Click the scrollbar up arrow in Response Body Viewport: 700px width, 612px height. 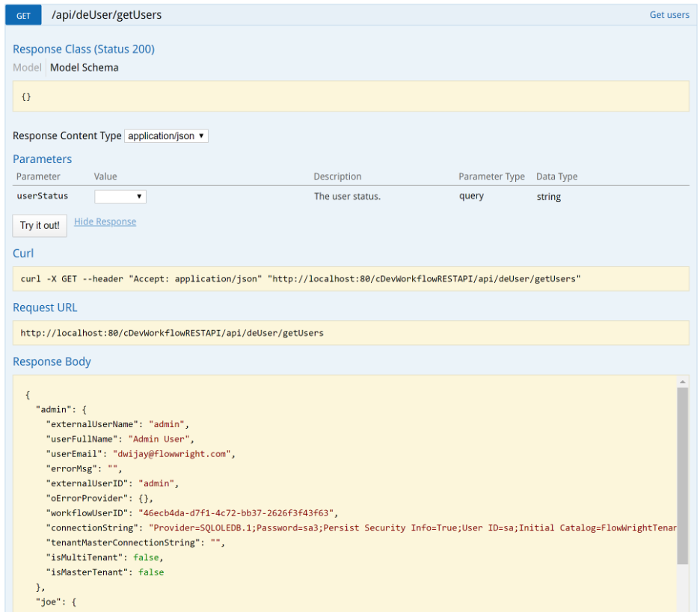(682, 382)
